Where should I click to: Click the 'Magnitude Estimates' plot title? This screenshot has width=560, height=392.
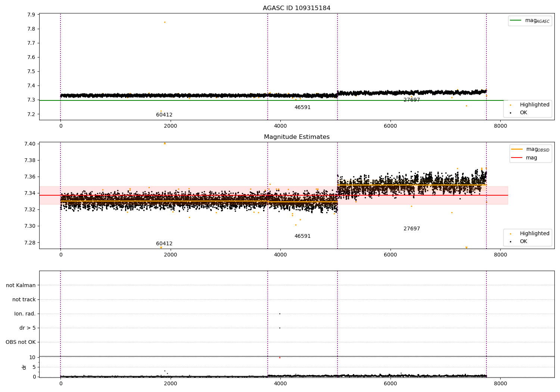pyautogui.click(x=296, y=137)
